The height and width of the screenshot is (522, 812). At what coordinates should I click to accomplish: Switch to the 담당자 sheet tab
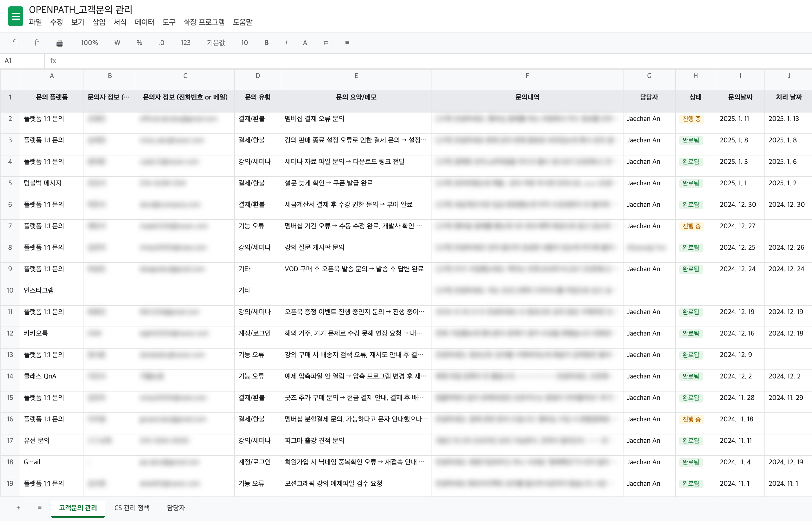point(176,508)
